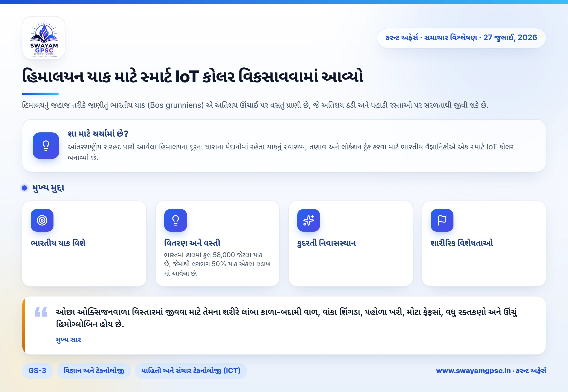Open the www.swayamgpsc.in link
Screen dimensions: 568x392
[x=473, y=371]
